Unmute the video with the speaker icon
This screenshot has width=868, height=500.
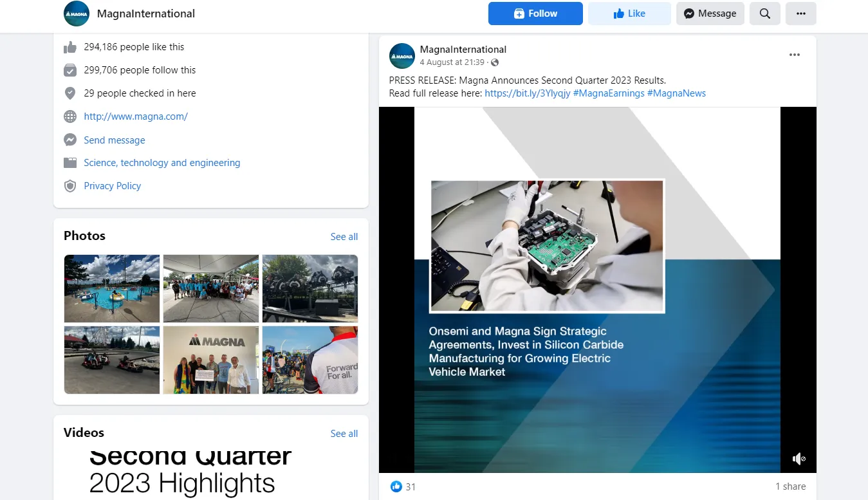point(799,458)
